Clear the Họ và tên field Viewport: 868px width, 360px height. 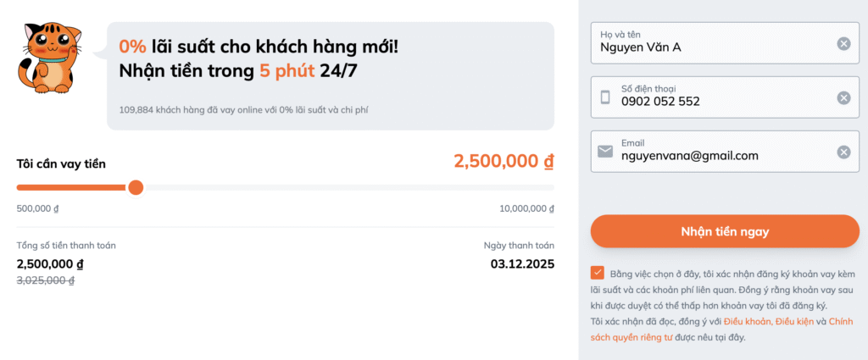pyautogui.click(x=843, y=44)
